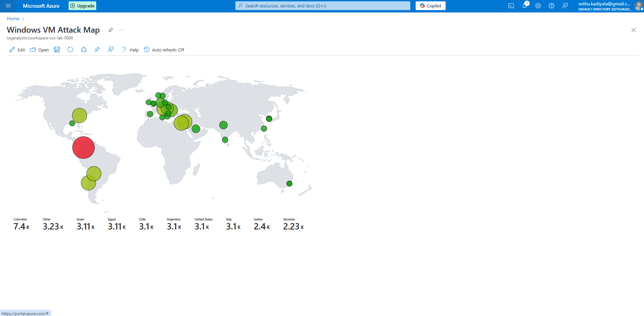The image size is (644, 316).
Task: Open Cloud Shell from the top bar
Action: (x=511, y=6)
